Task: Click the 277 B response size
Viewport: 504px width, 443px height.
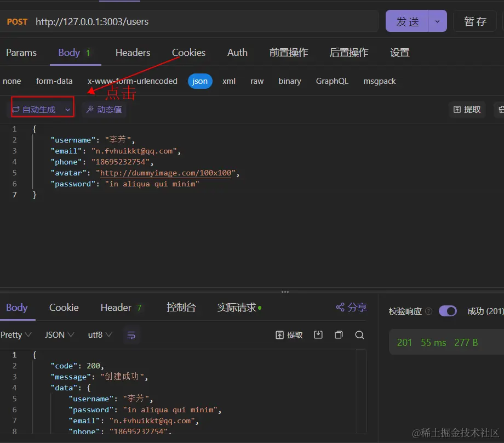Action: pos(466,343)
